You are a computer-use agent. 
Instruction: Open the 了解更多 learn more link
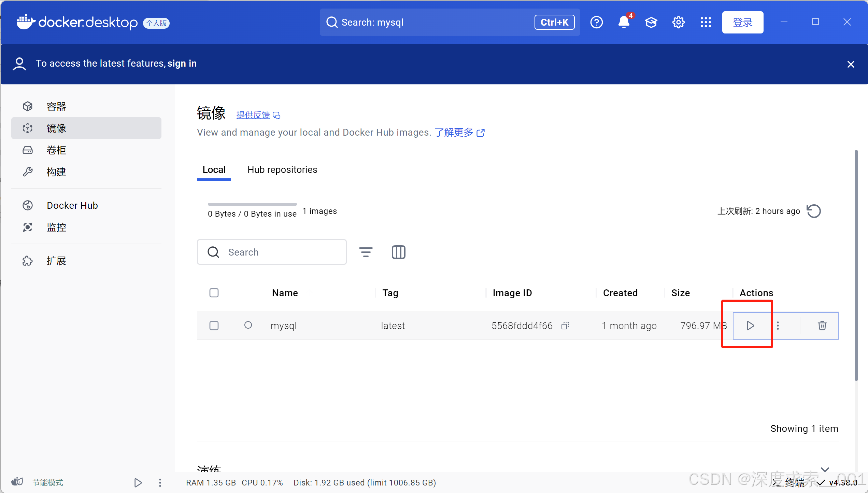coord(454,133)
